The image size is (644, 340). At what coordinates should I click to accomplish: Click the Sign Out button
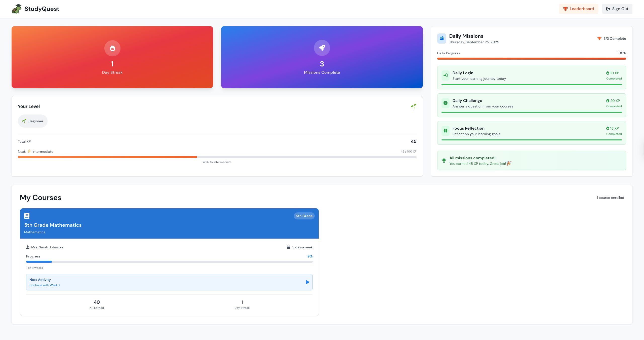(617, 9)
